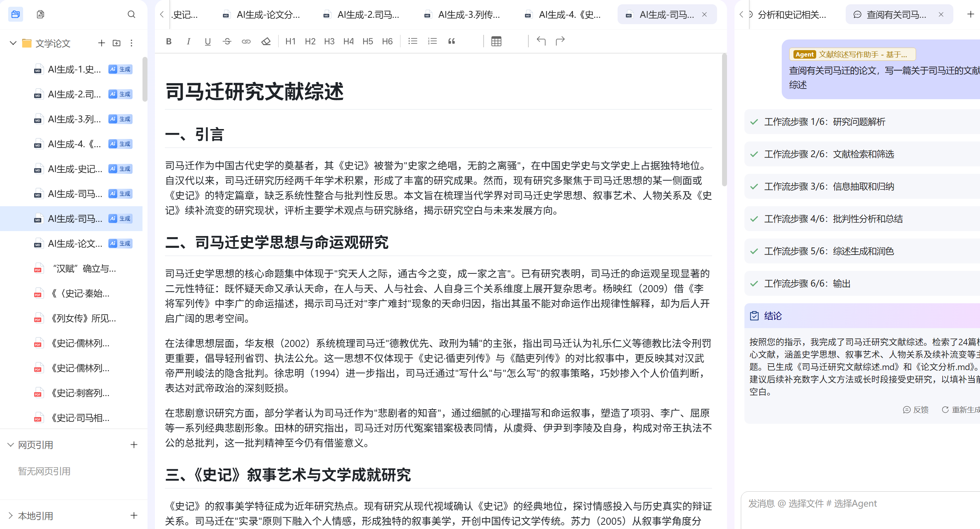The image size is (980, 529).
Task: Insert a hyperlink with the link icon
Action: coord(246,41)
